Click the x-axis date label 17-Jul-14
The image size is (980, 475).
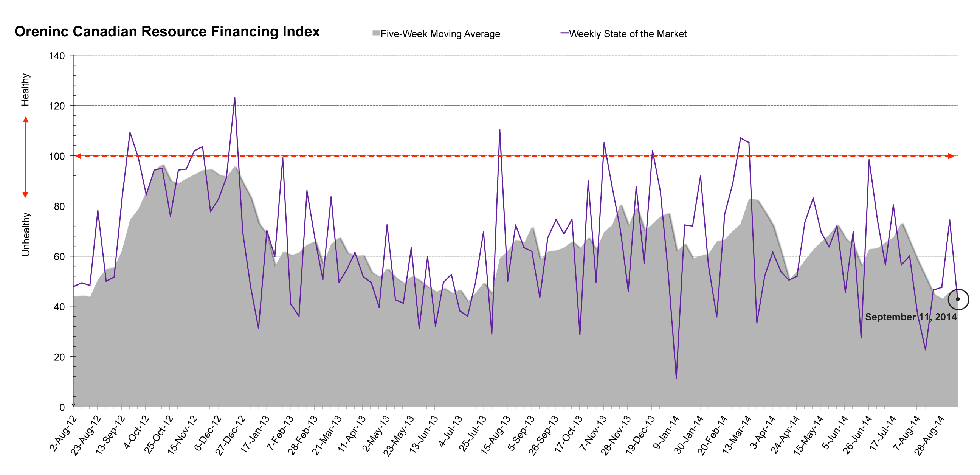coord(882,433)
